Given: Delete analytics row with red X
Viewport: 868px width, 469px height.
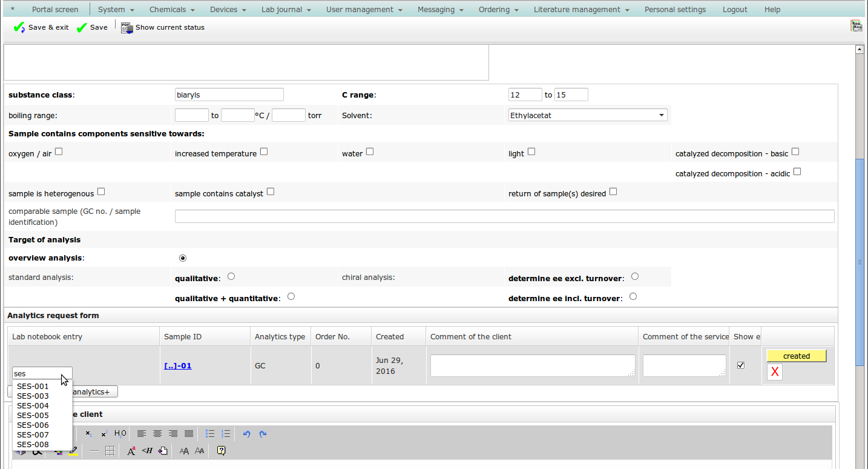Looking at the screenshot, I should click(x=774, y=372).
